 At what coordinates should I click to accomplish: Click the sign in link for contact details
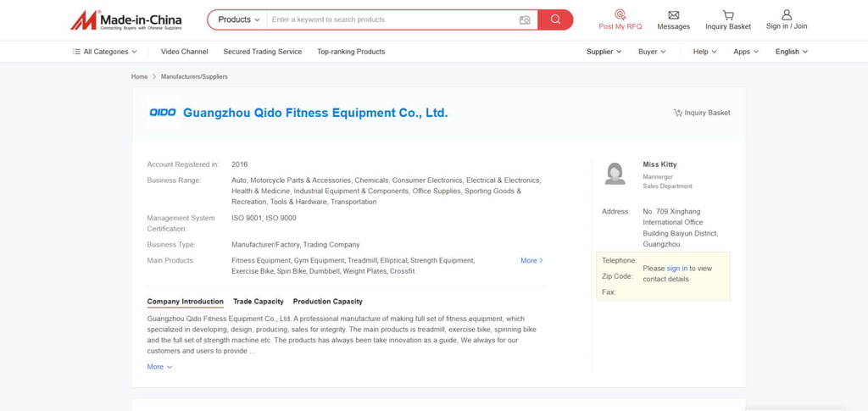[x=676, y=269]
